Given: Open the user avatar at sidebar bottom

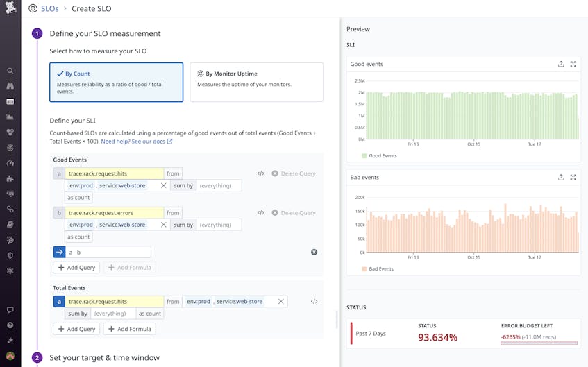Looking at the screenshot, I should tap(10, 356).
